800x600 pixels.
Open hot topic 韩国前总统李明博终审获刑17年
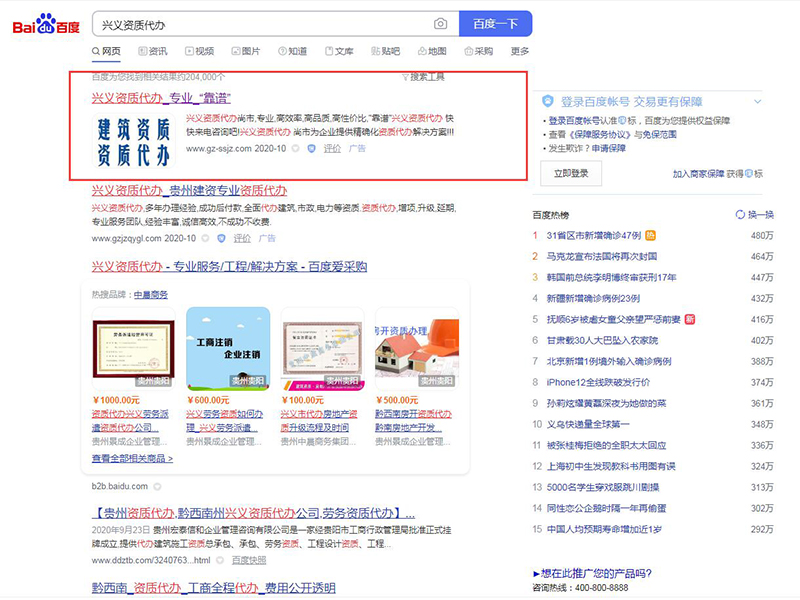point(611,278)
